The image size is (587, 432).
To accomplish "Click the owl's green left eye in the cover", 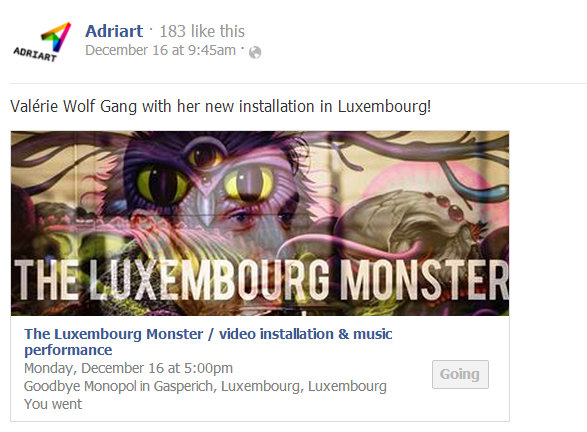I will [x=162, y=184].
